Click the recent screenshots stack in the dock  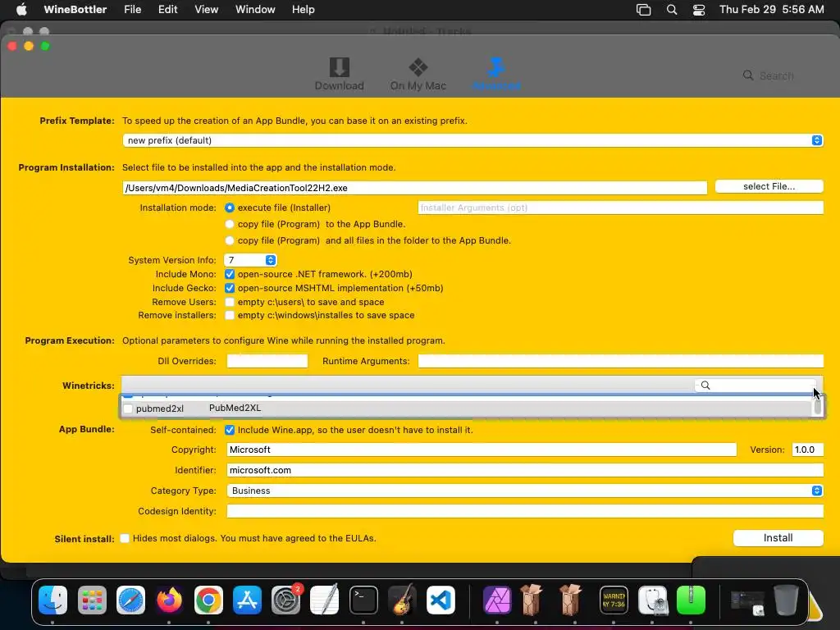point(748,602)
